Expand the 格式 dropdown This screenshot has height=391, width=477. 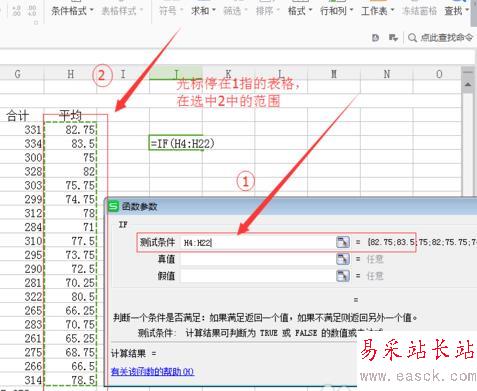(300, 11)
